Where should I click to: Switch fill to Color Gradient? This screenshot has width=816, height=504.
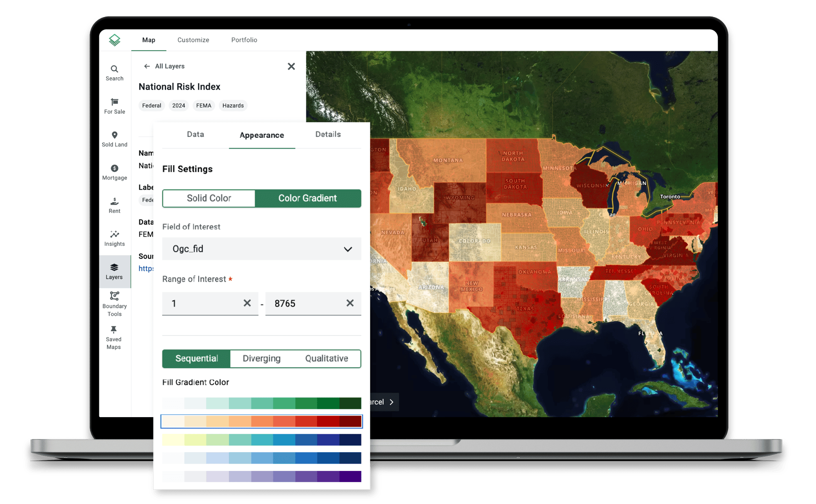click(308, 198)
